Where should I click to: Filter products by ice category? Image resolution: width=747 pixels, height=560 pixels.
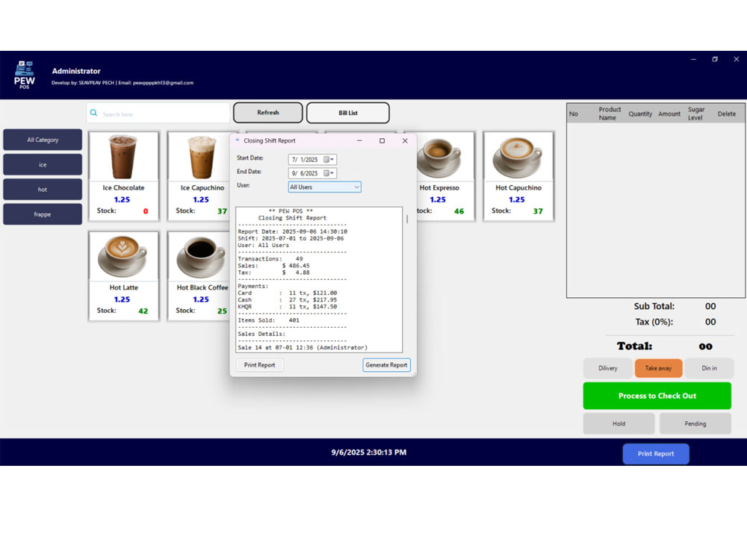[x=43, y=164]
